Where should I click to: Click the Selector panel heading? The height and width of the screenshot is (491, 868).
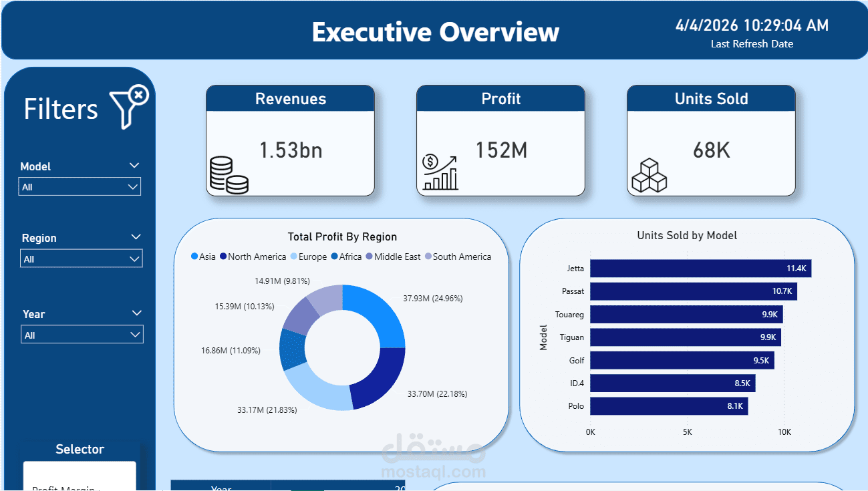coord(80,450)
